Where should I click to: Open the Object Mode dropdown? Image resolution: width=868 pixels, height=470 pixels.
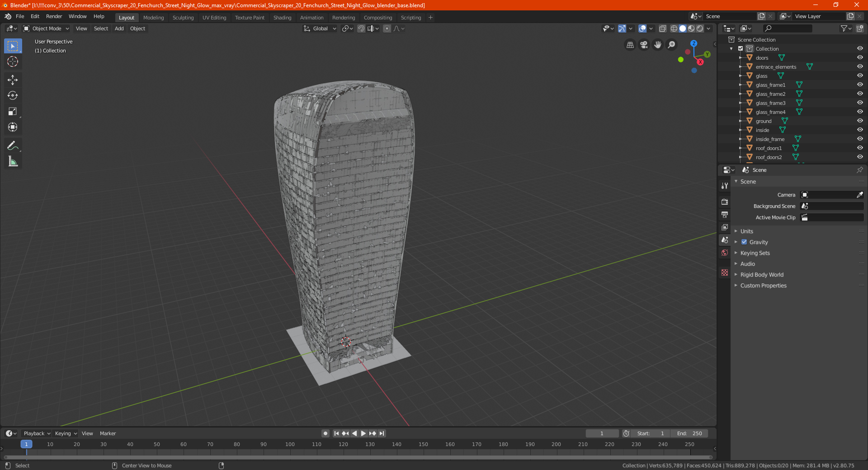coord(46,28)
